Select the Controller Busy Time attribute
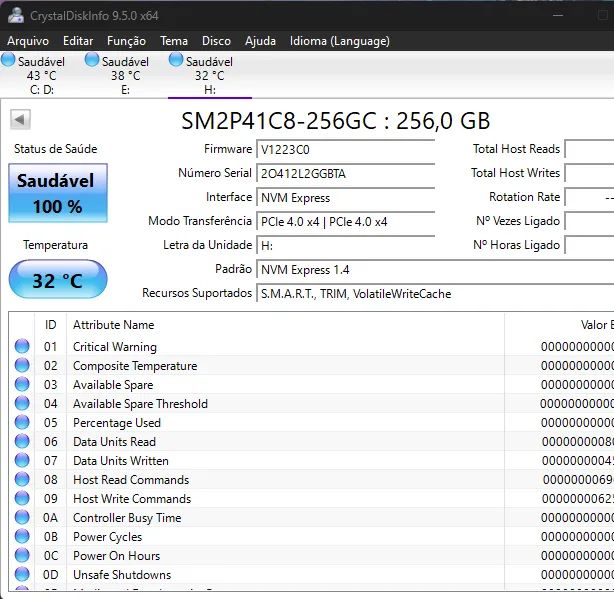614x599 pixels. pyautogui.click(x=127, y=518)
